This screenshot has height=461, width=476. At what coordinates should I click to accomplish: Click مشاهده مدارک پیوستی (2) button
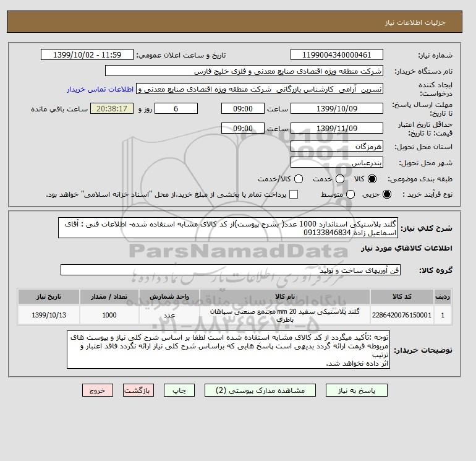(x=260, y=390)
